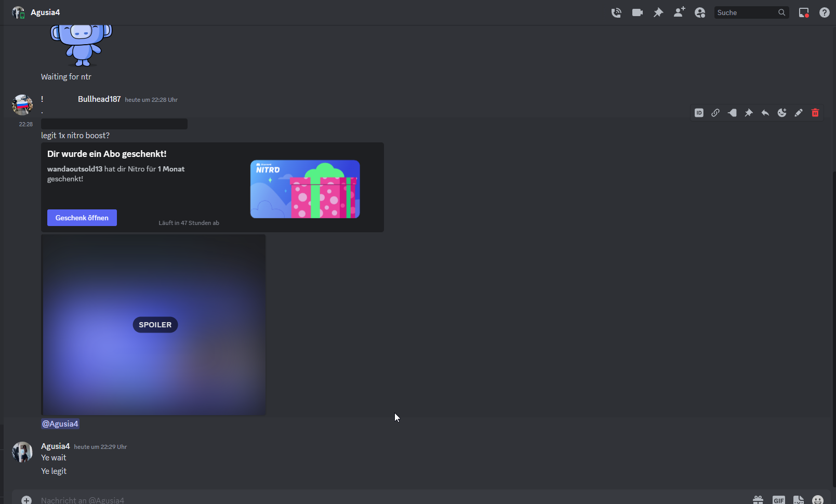This screenshot has height=504, width=836.
Task: Click the Geschenk öffnen button
Action: [82, 218]
